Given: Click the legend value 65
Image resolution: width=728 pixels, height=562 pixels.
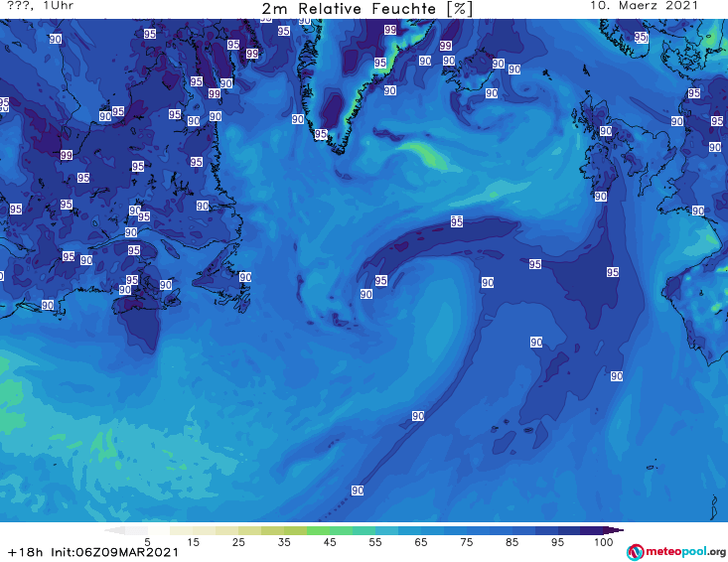Looking at the screenshot, I should click(421, 542).
